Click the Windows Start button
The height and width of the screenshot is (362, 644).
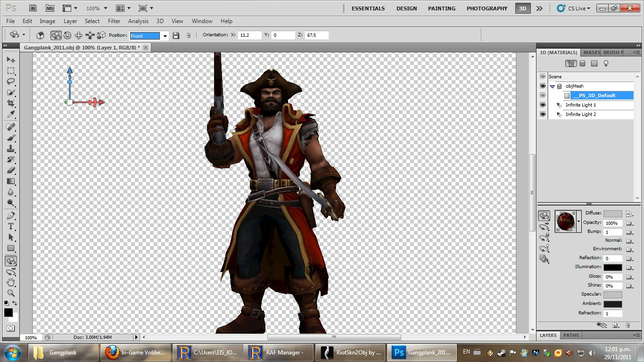click(13, 352)
